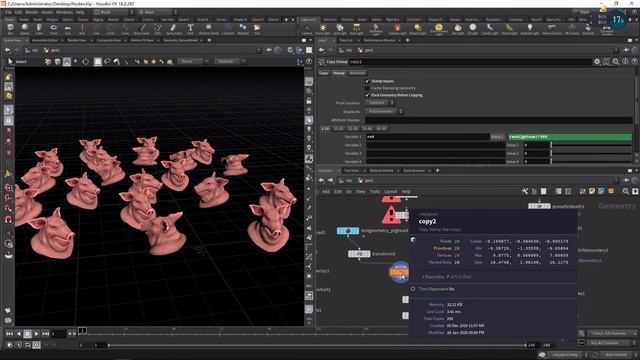Viewport: 640px width, 360px height.
Task: Click the Value 2 slider
Action: pos(591,145)
